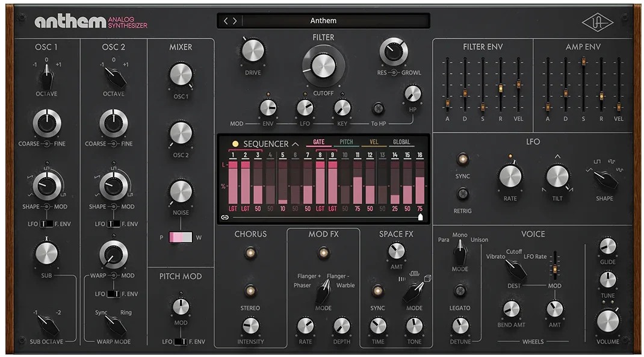Select sequencer step 13
This screenshot has width=644, height=357.
point(382,155)
